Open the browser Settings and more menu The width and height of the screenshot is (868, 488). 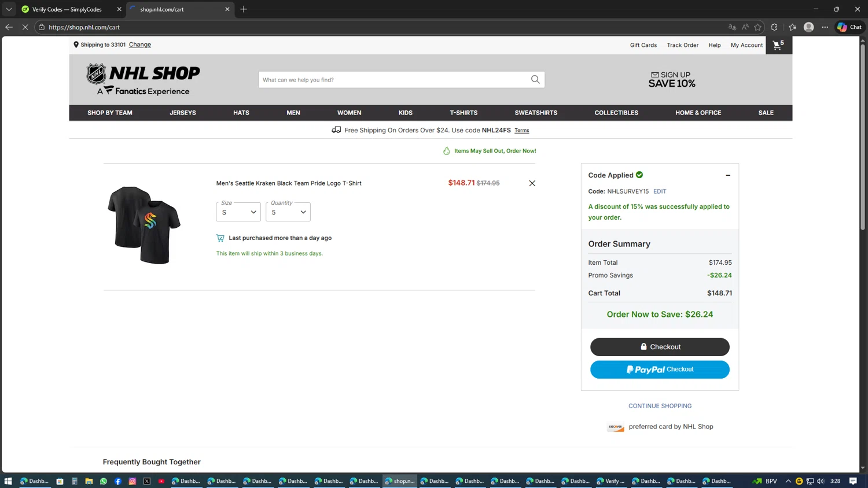825,27
